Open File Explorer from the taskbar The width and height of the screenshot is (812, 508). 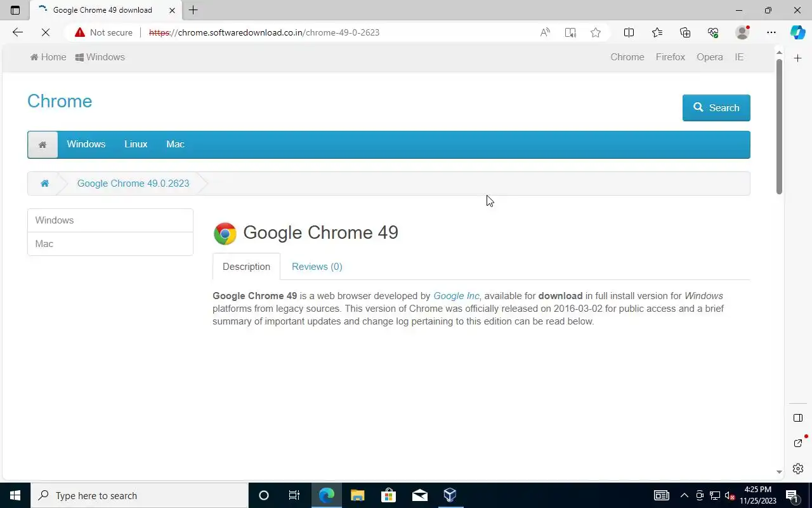point(358,495)
